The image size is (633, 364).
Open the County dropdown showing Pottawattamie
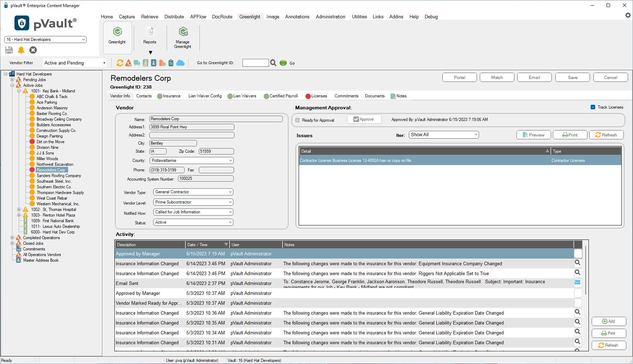(192, 160)
